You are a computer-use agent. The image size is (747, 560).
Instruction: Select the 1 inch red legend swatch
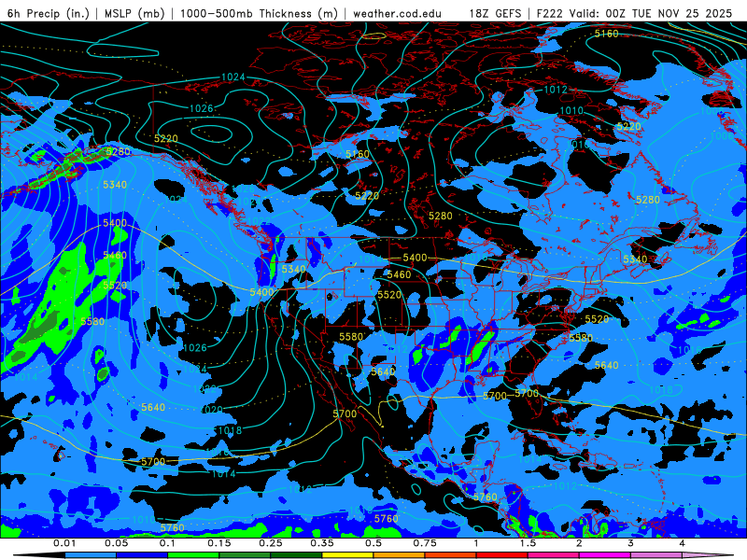point(502,555)
